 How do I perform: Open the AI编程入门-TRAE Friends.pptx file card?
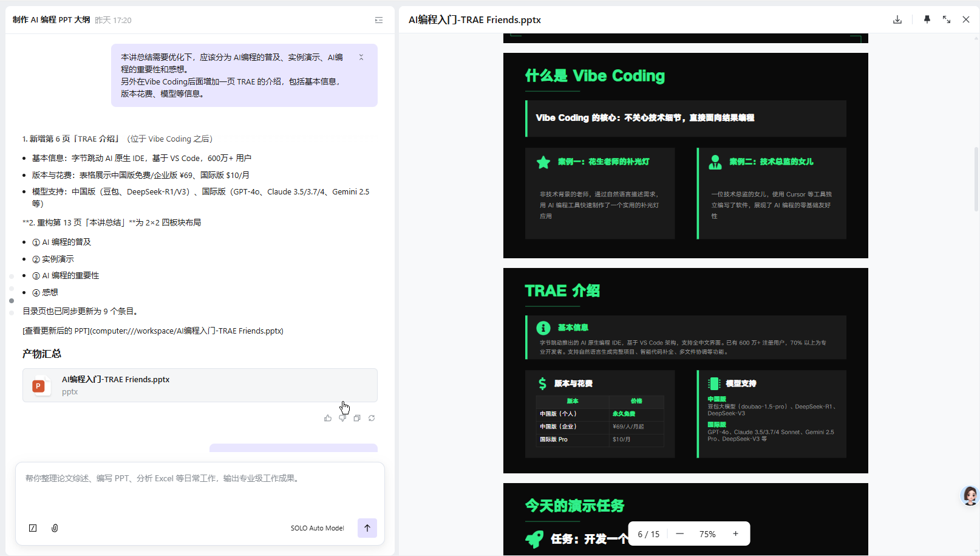click(200, 385)
